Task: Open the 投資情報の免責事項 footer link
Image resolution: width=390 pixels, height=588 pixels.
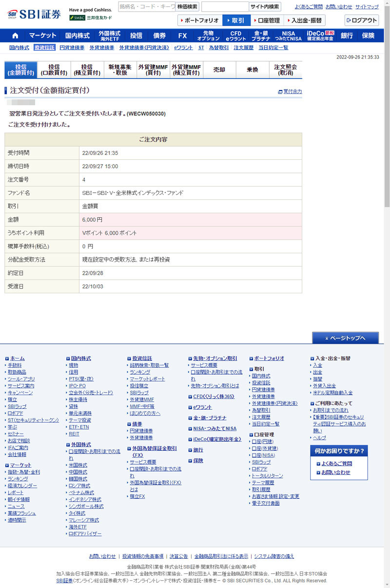Action: click(143, 556)
